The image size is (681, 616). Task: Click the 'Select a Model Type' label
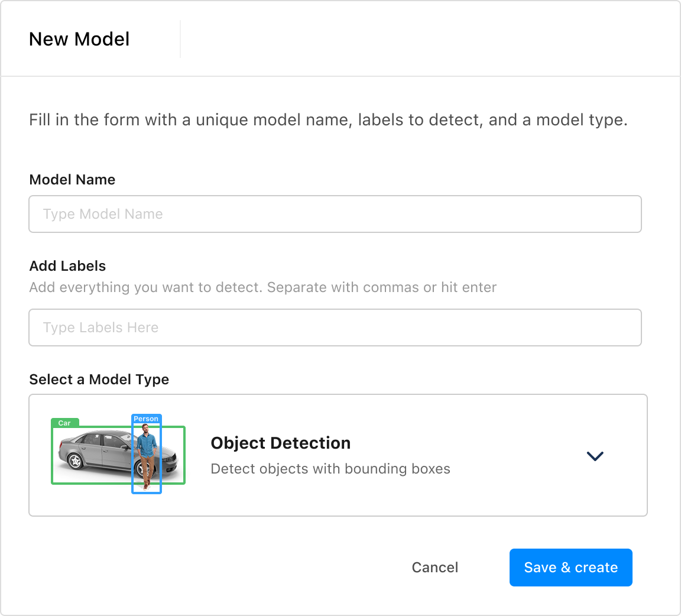tap(99, 380)
